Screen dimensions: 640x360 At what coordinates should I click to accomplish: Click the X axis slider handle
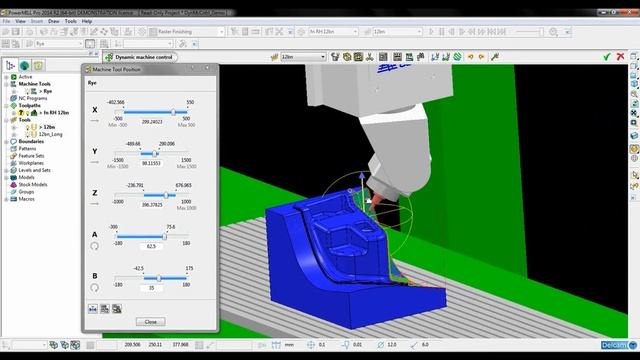click(173, 112)
